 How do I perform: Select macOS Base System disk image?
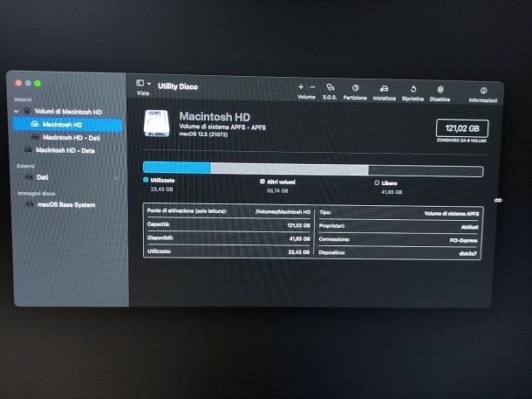click(66, 204)
